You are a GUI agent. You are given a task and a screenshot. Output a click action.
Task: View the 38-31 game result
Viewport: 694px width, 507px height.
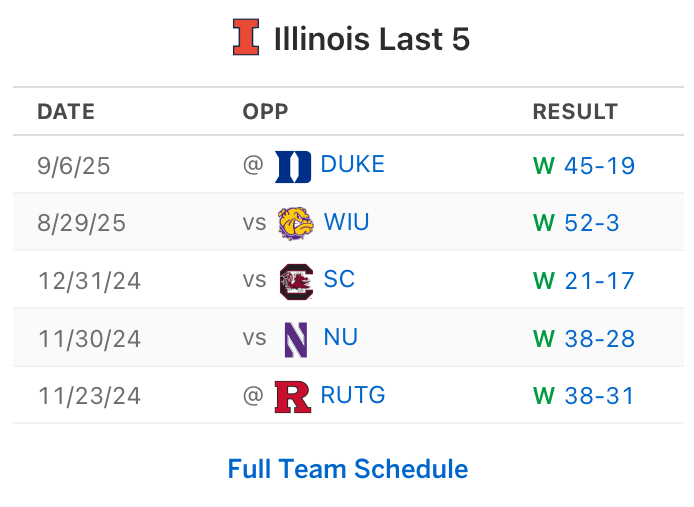[599, 397]
